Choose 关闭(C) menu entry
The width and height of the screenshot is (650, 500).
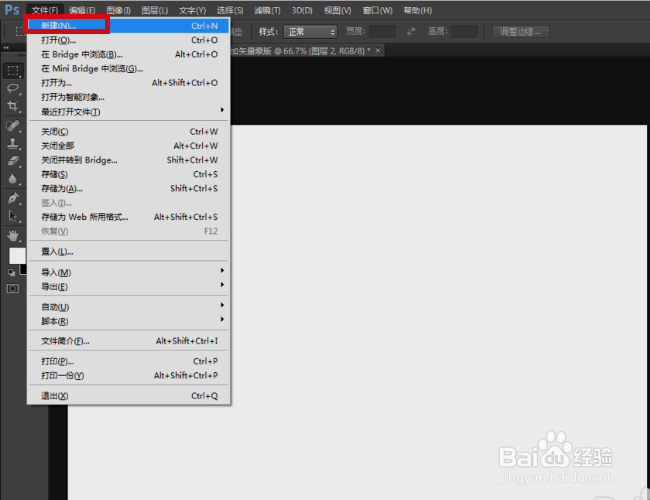point(129,131)
